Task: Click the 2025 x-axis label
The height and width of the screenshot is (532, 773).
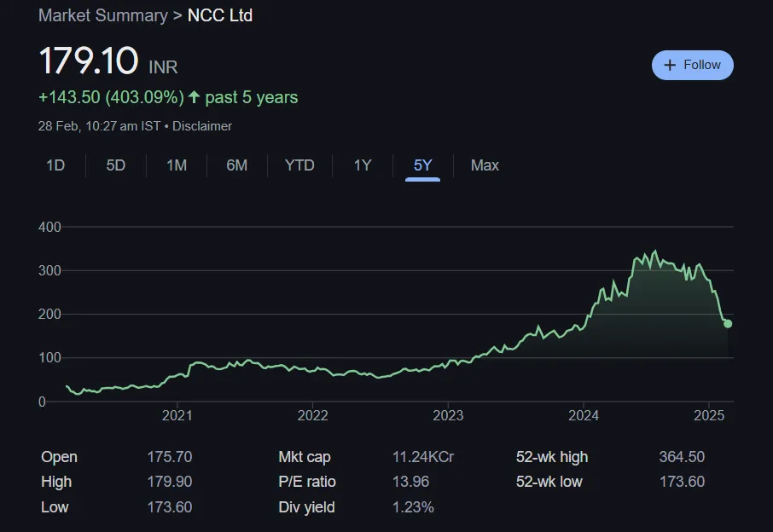Action: [709, 415]
